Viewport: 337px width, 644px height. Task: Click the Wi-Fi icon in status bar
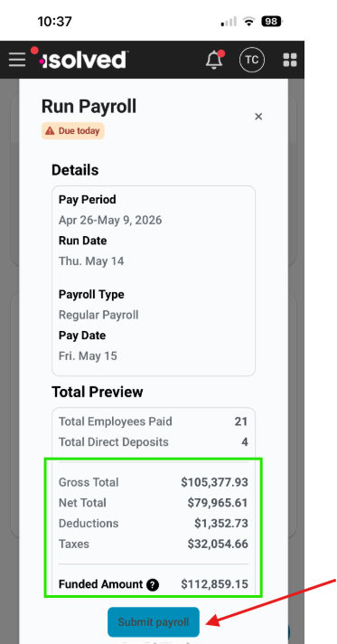248,21
